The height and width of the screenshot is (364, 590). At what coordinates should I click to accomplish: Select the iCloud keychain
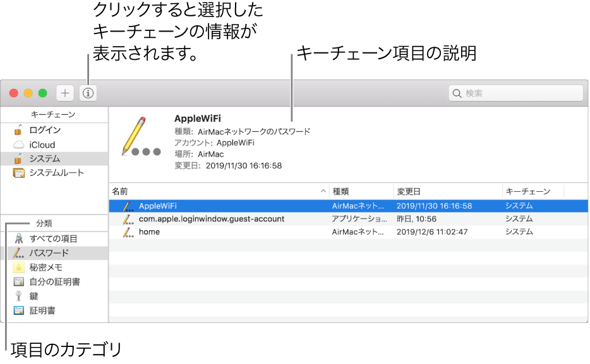(54, 144)
